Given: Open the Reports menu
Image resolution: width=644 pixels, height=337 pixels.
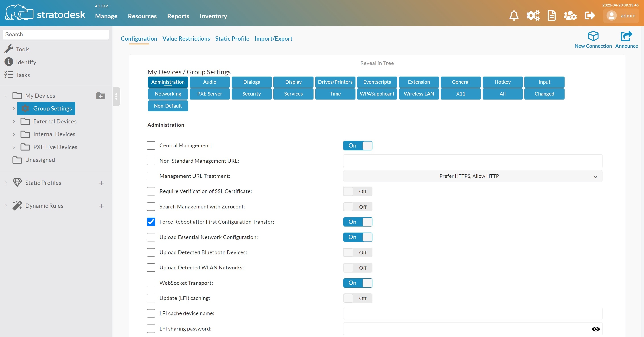Looking at the screenshot, I should pos(178,16).
